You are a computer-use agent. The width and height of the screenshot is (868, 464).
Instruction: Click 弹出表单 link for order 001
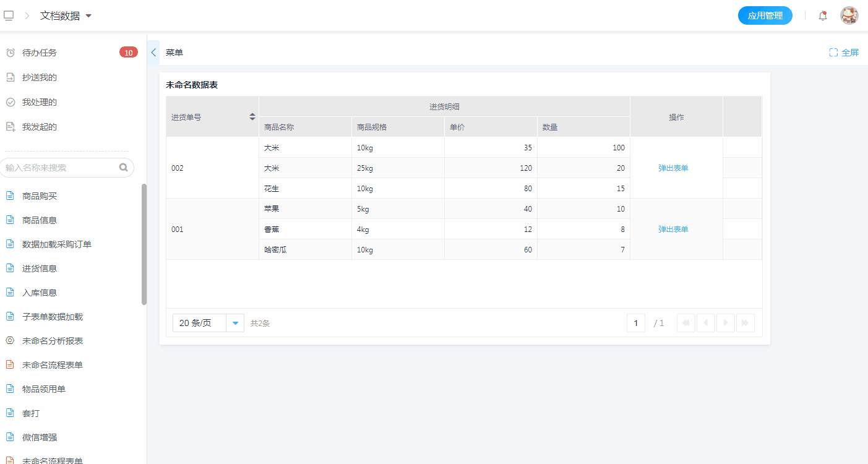coord(673,229)
